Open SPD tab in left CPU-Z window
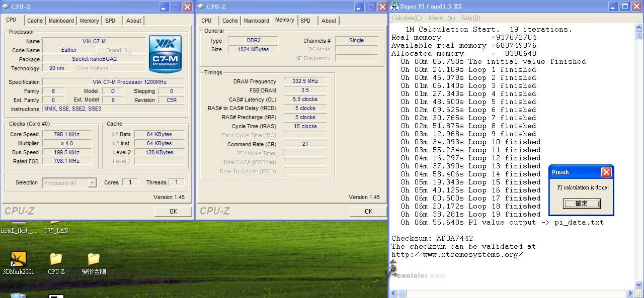This screenshot has height=298, width=644. (110, 21)
